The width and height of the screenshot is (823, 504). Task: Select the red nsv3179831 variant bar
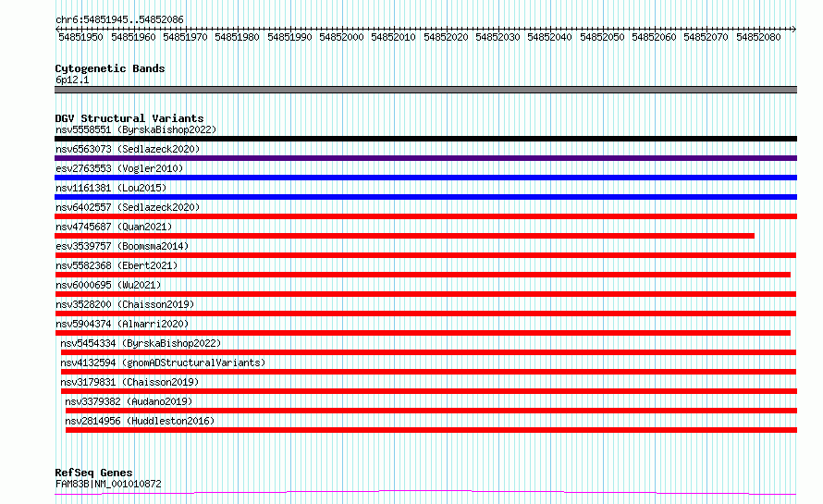click(x=429, y=391)
